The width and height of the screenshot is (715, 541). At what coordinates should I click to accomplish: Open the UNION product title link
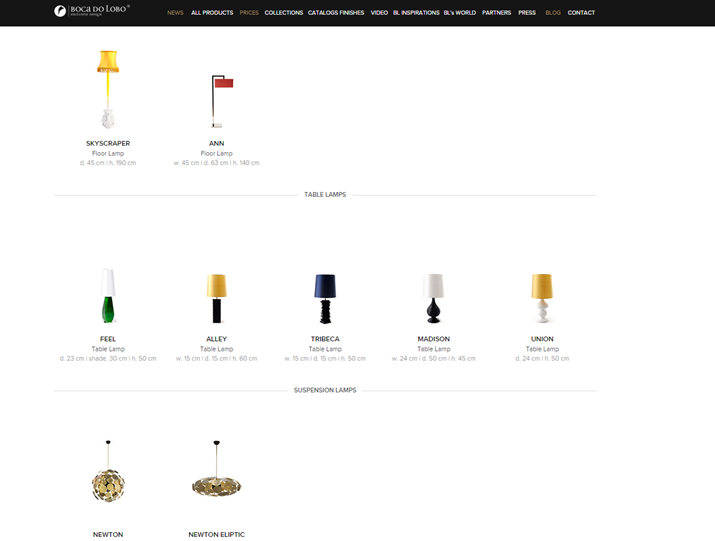542,339
